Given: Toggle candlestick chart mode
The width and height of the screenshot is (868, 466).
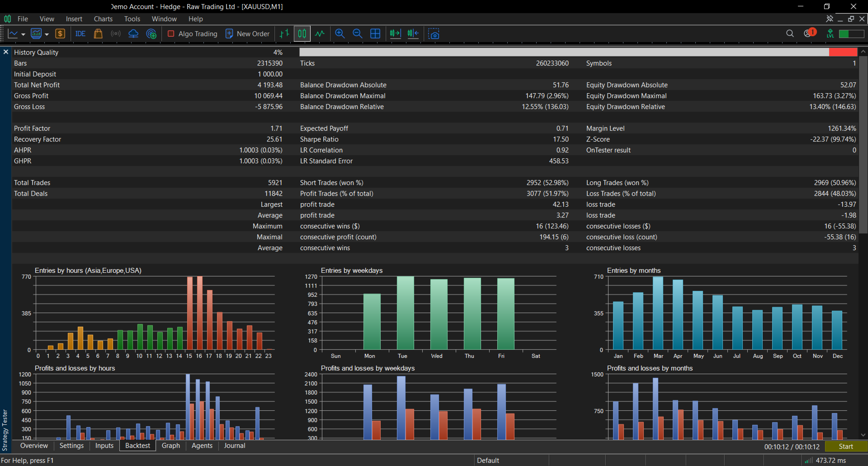Looking at the screenshot, I should (302, 34).
